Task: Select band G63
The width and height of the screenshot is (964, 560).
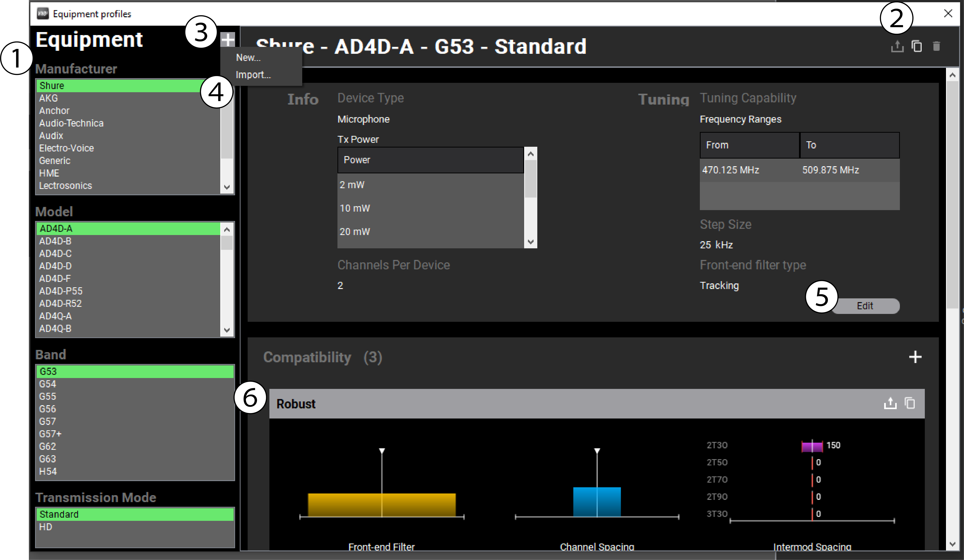Action: [135, 459]
